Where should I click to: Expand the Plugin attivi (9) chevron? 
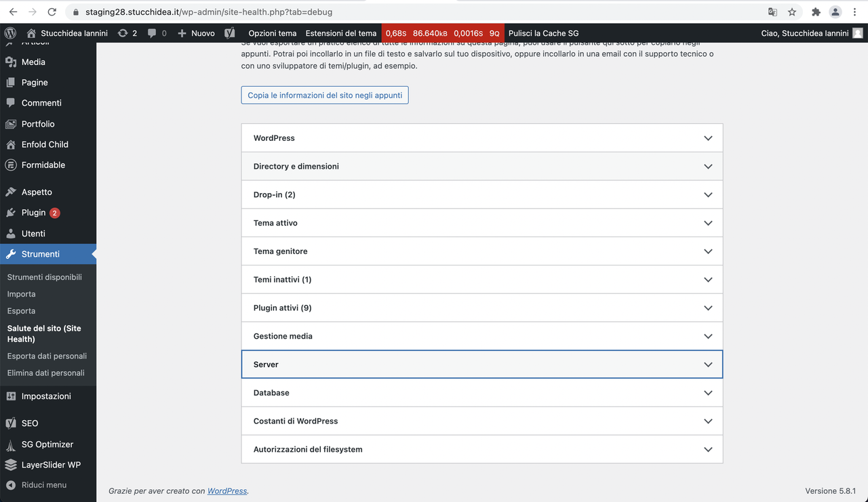tap(708, 308)
